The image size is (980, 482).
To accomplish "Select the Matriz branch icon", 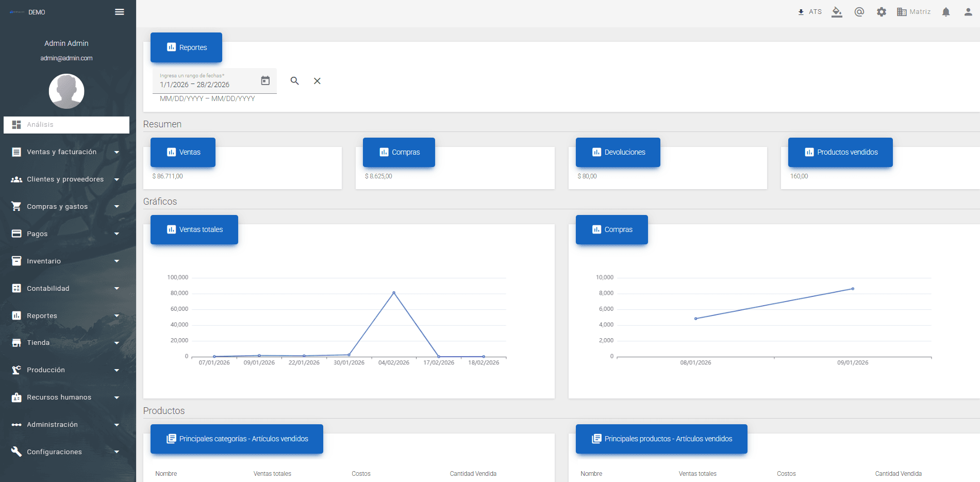I will point(902,12).
